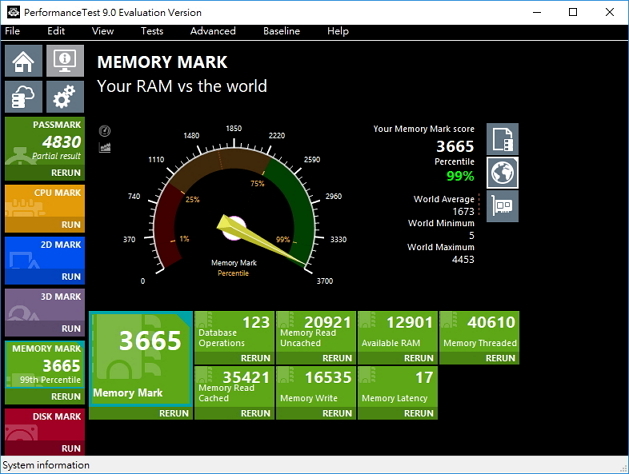629x474 pixels.
Task: Click the cloud baseline manager icon
Action: [24, 96]
